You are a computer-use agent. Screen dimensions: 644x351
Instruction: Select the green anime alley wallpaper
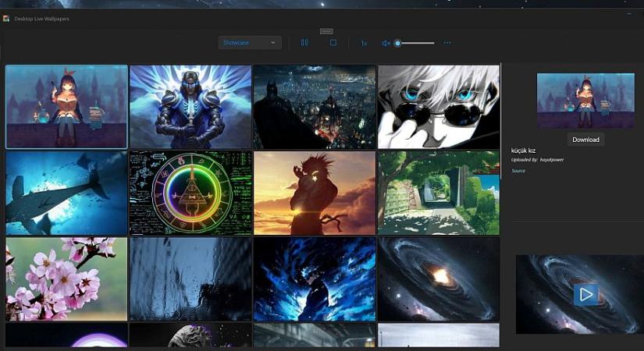point(439,193)
